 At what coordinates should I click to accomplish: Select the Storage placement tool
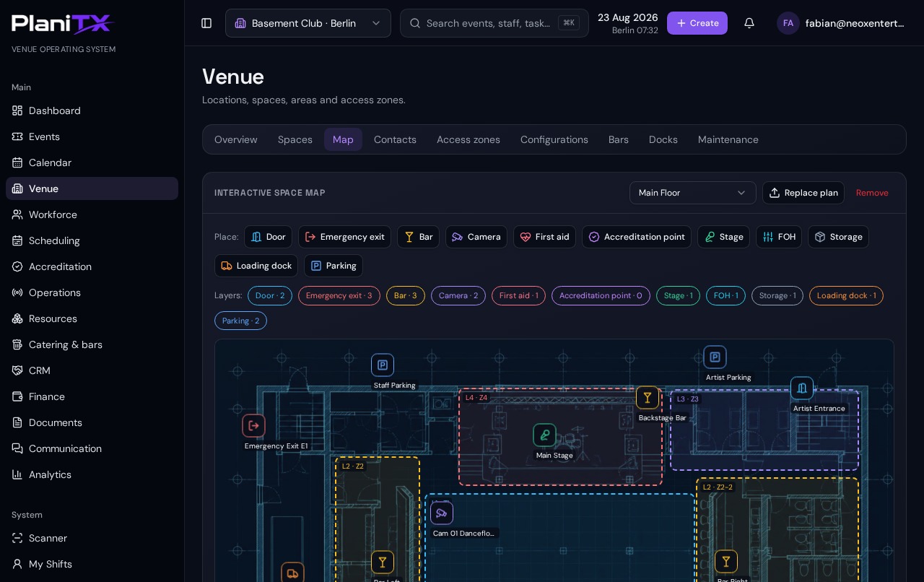[838, 237]
